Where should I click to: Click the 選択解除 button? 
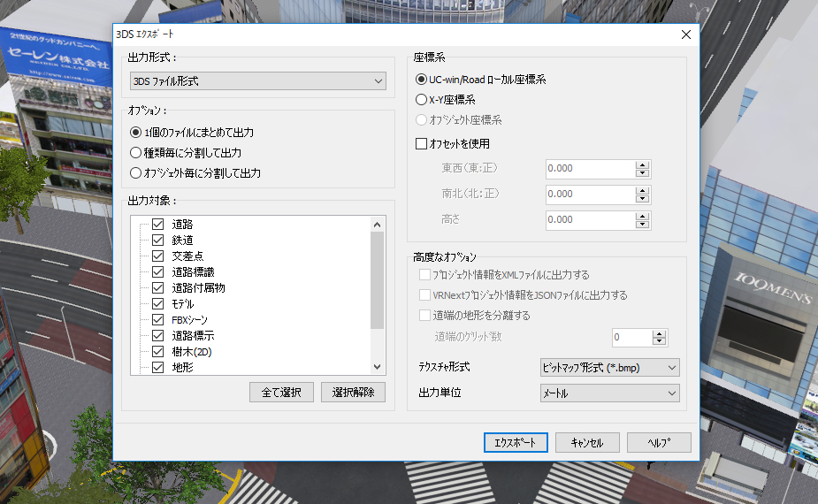[353, 393]
